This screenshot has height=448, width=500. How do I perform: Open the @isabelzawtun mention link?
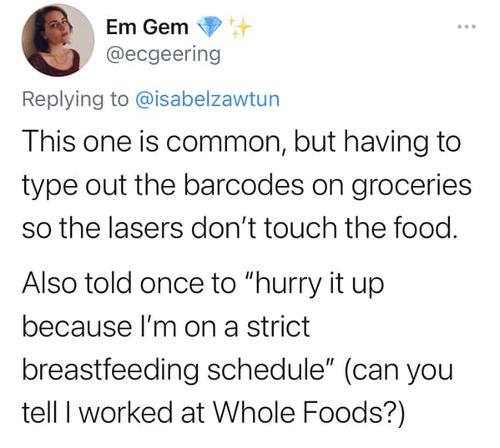tap(208, 99)
